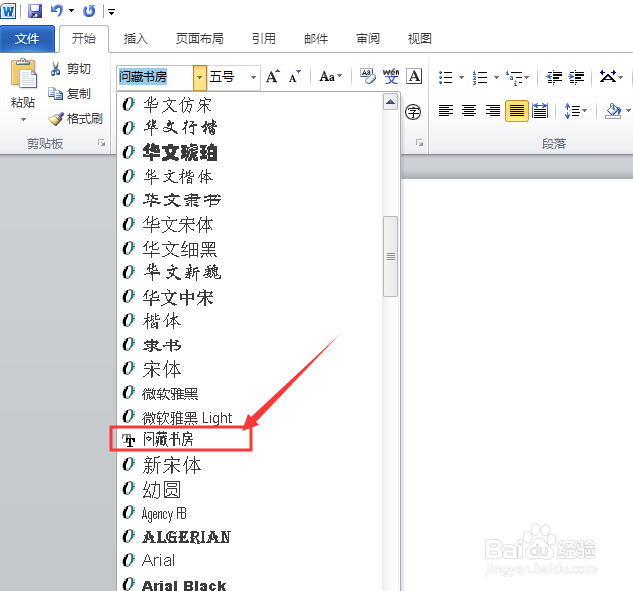Click the font list scrollbar thumb

click(390, 256)
